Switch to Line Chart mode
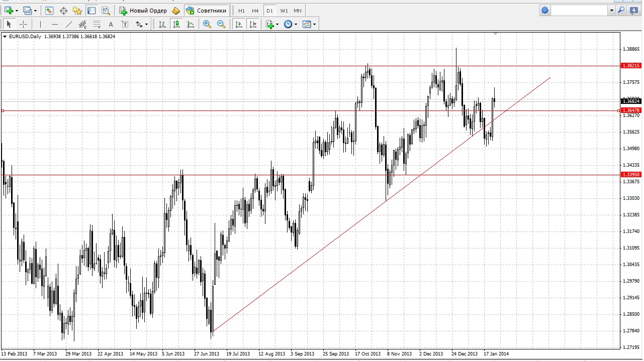644x361 pixels. coord(191,24)
